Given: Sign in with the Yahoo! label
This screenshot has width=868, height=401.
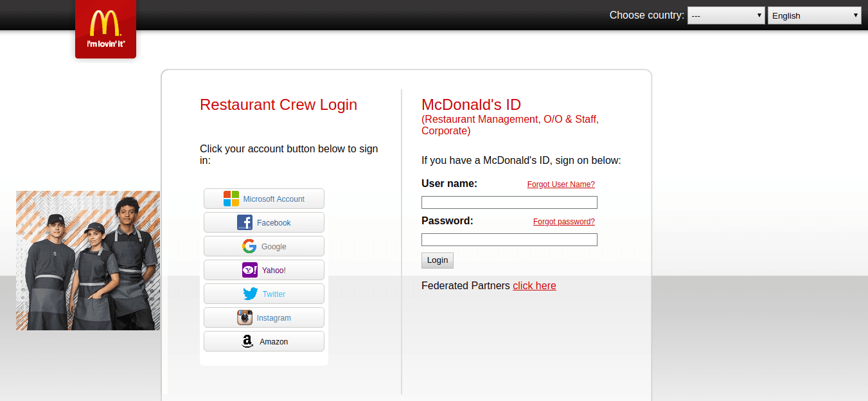Looking at the screenshot, I should point(274,270).
